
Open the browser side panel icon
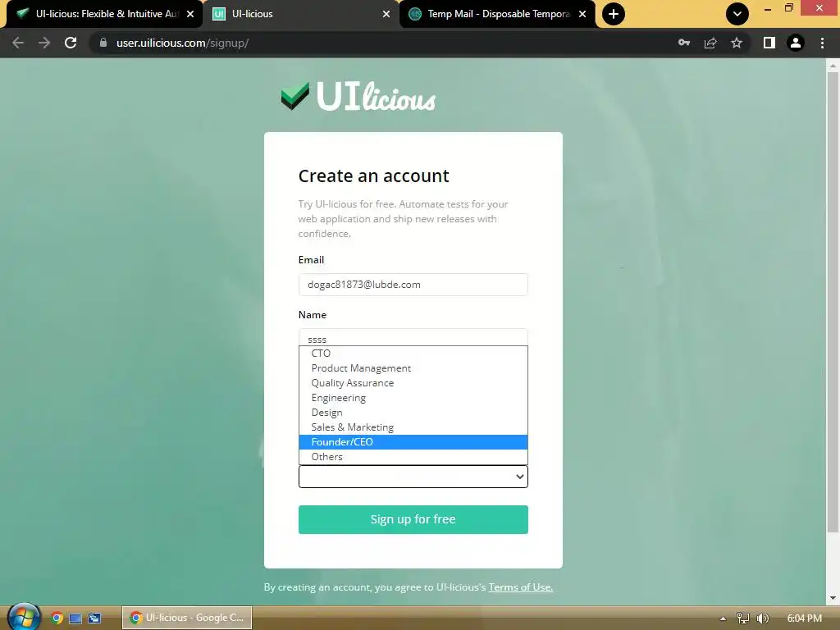769,43
